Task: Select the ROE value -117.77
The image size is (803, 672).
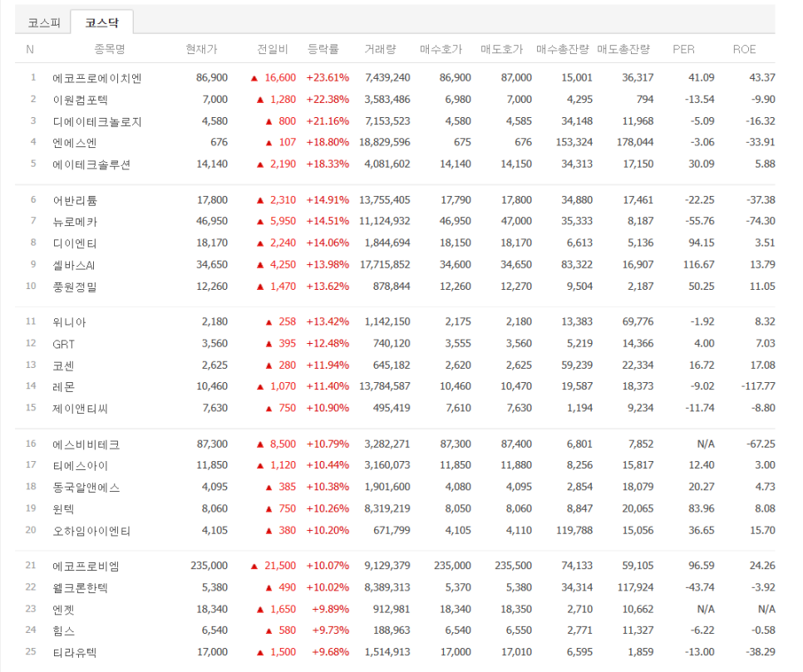Action: point(758,386)
